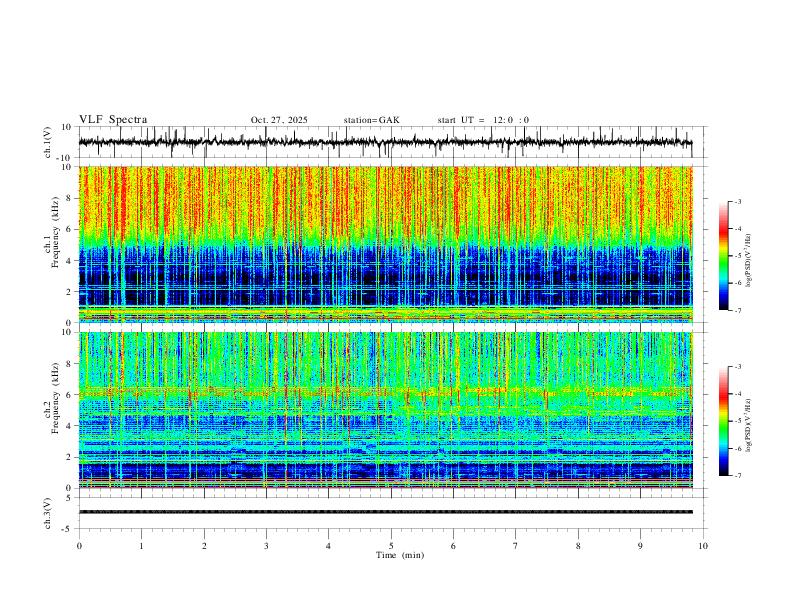Screen dimensions: 792x612
Task: Click the date "Oct. 27, 2025"
Action: (279, 120)
